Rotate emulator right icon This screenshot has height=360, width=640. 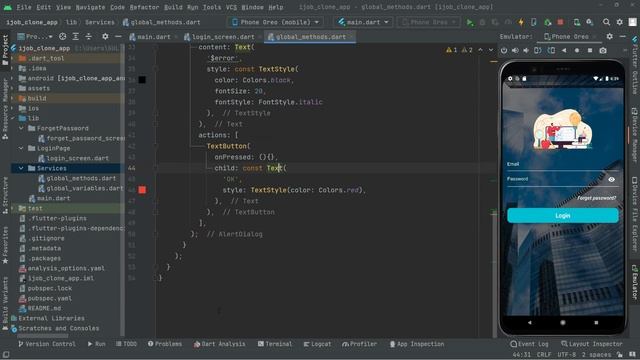(x=551, y=51)
